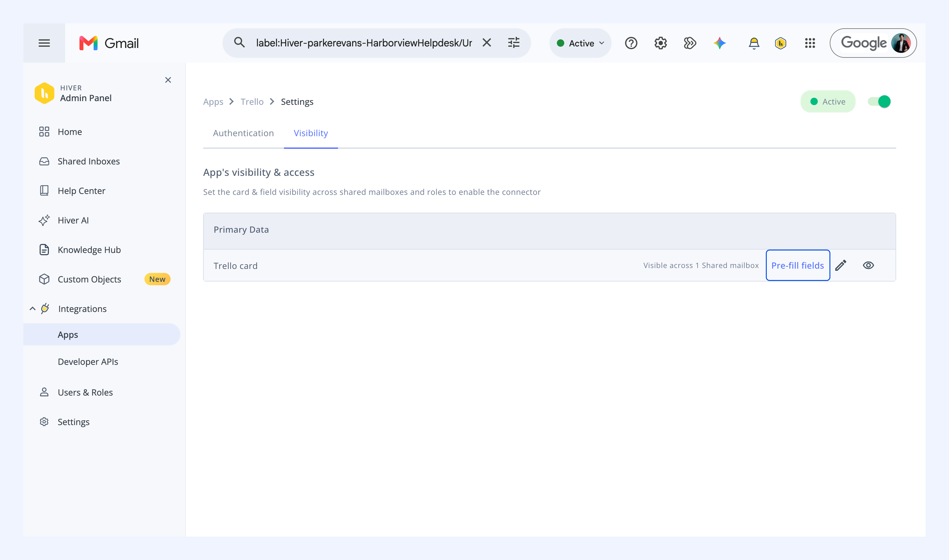
Task: Click 'Visible across 1 Shared mailbox' text
Action: click(x=701, y=265)
